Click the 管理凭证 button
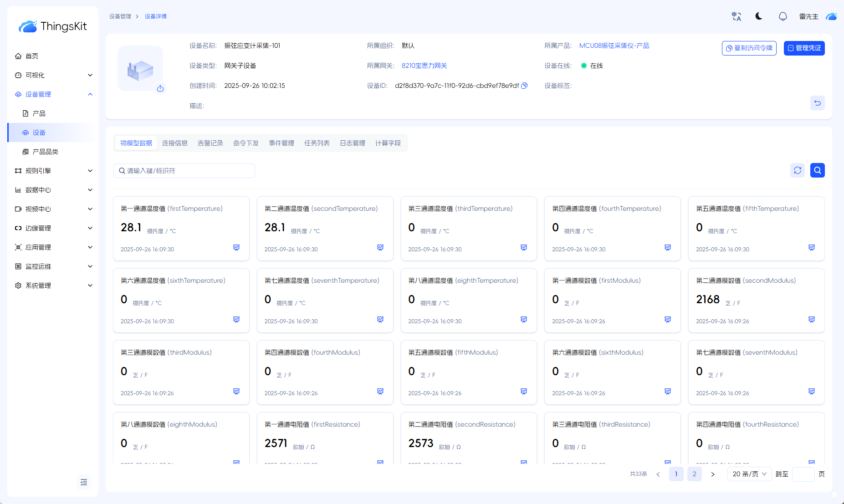The height and width of the screenshot is (504, 844). [804, 48]
